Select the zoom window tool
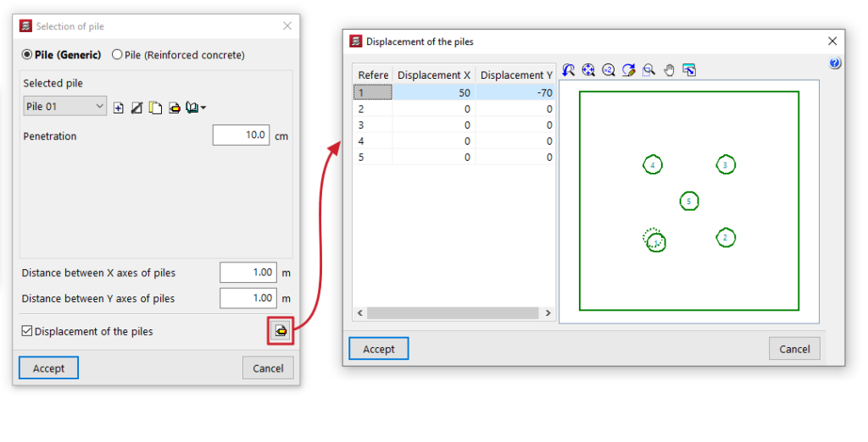This screenshot has height=442, width=868. 648,70
